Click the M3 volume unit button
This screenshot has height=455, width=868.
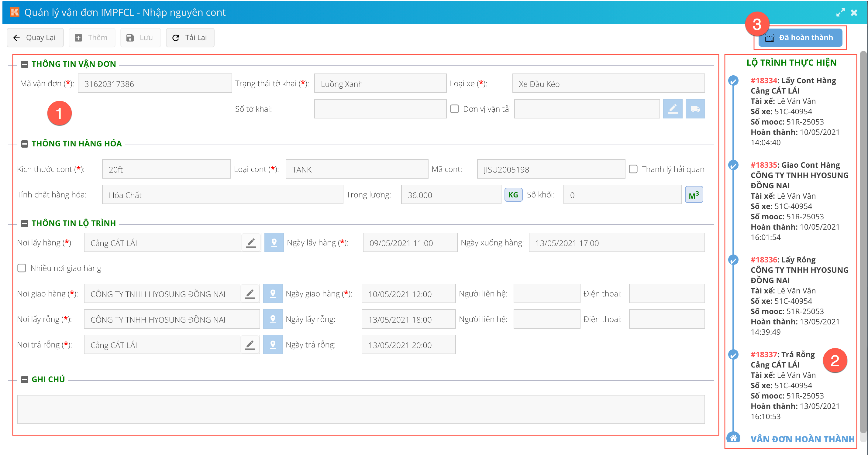[694, 195]
